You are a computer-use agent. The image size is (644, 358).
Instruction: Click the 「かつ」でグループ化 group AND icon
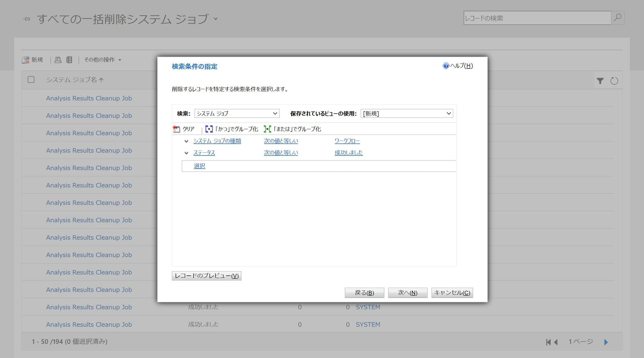(209, 129)
